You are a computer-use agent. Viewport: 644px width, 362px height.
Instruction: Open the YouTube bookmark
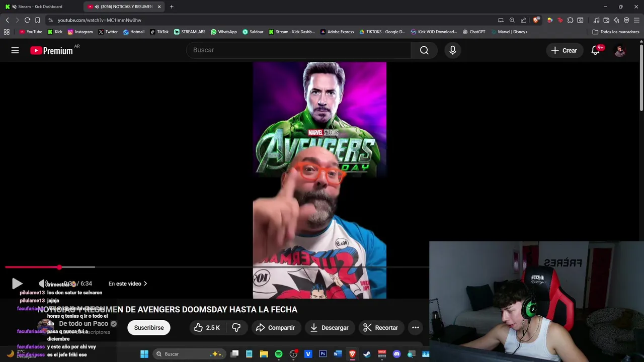(x=31, y=32)
